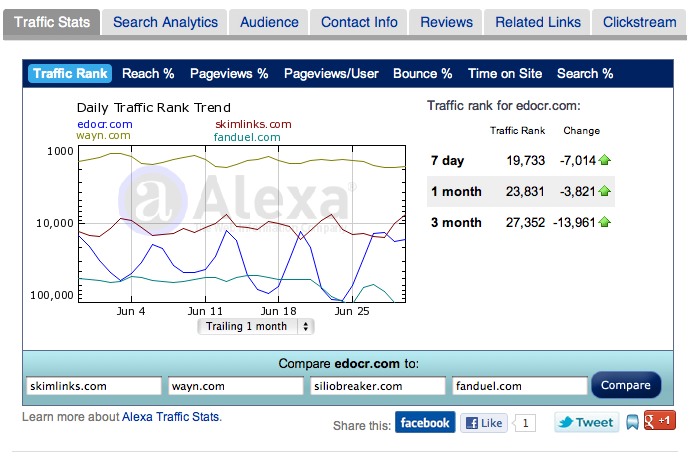Click the green arrow beside 3 month change

coord(605,223)
